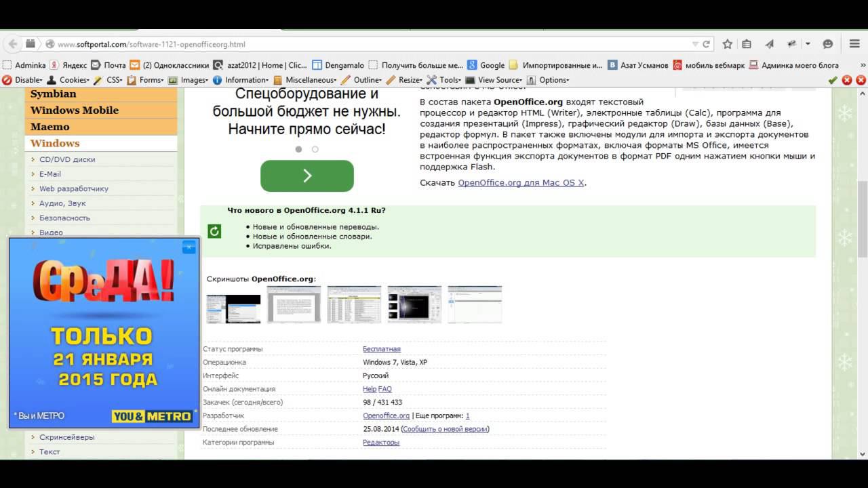Open Аудио, Звук subcategory
The image size is (868, 488).
point(62,203)
